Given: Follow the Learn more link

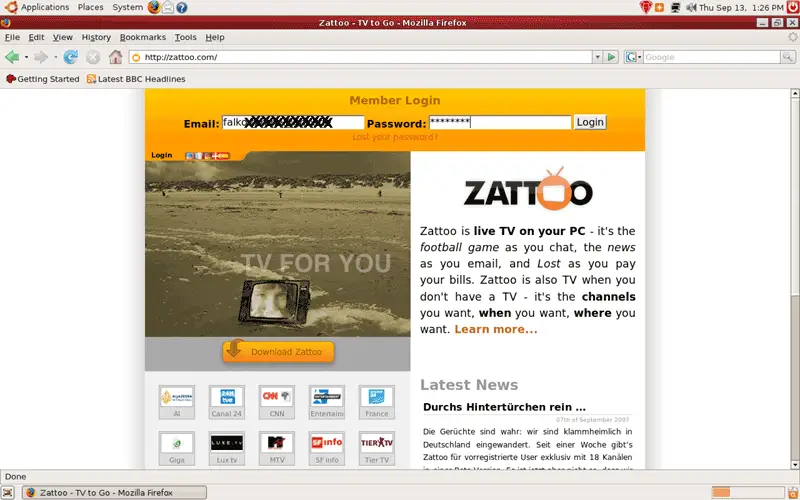Looking at the screenshot, I should 496,329.
